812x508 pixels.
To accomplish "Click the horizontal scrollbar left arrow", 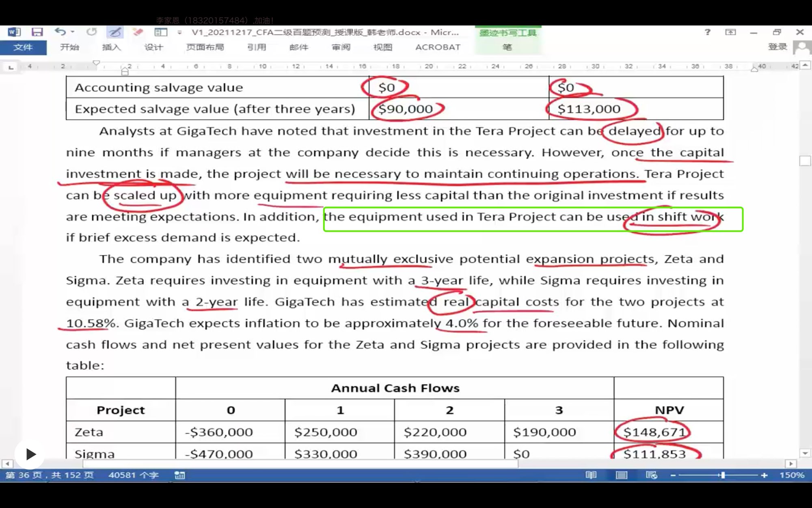I will coord(7,464).
